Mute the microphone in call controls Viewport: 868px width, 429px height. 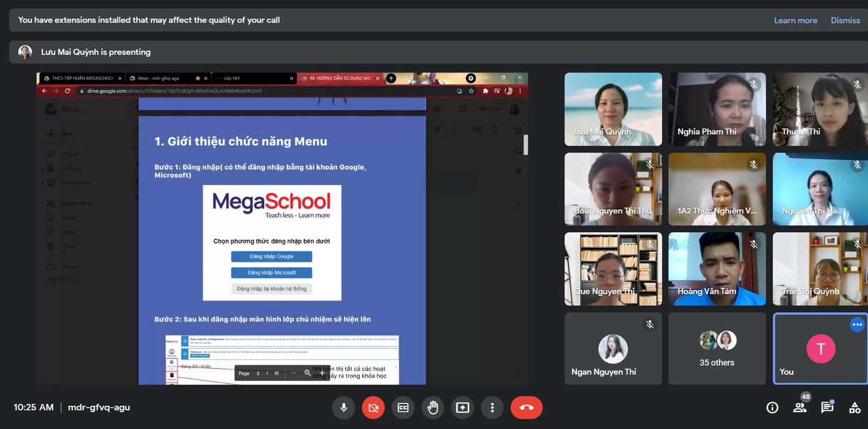click(343, 408)
